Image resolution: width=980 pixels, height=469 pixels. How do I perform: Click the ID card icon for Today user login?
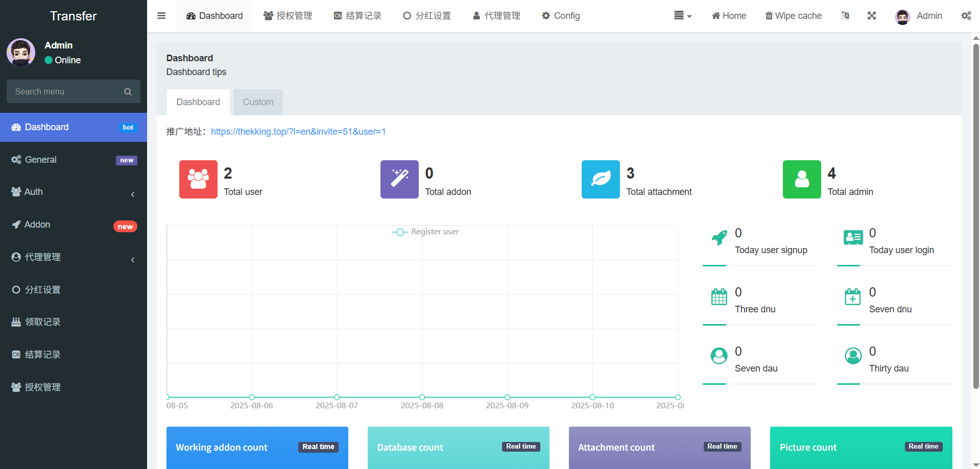click(853, 237)
